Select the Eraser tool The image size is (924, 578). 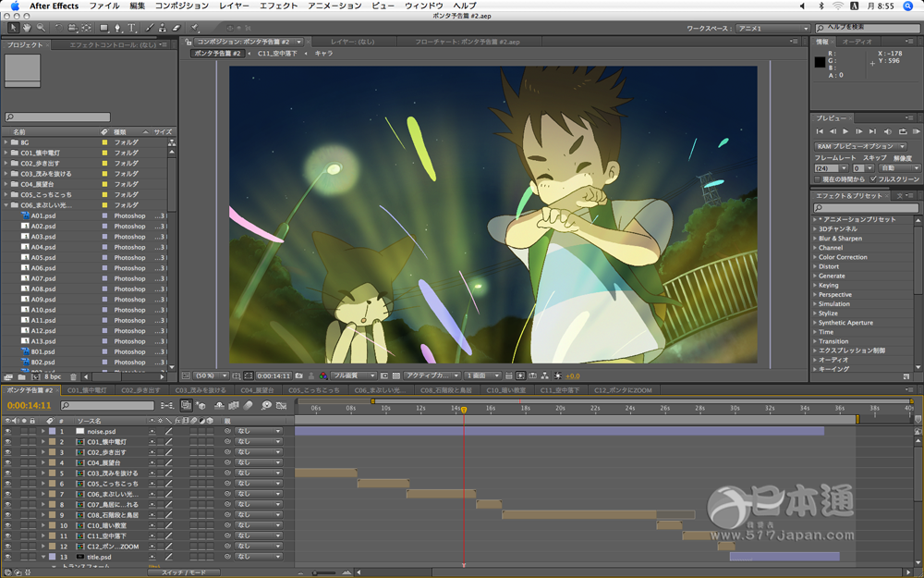point(176,28)
